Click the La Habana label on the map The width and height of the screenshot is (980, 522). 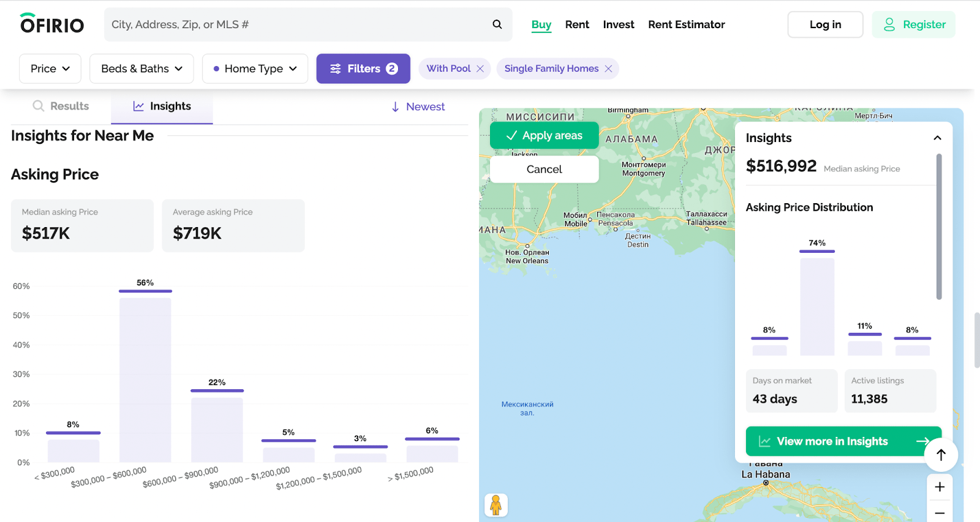click(766, 474)
